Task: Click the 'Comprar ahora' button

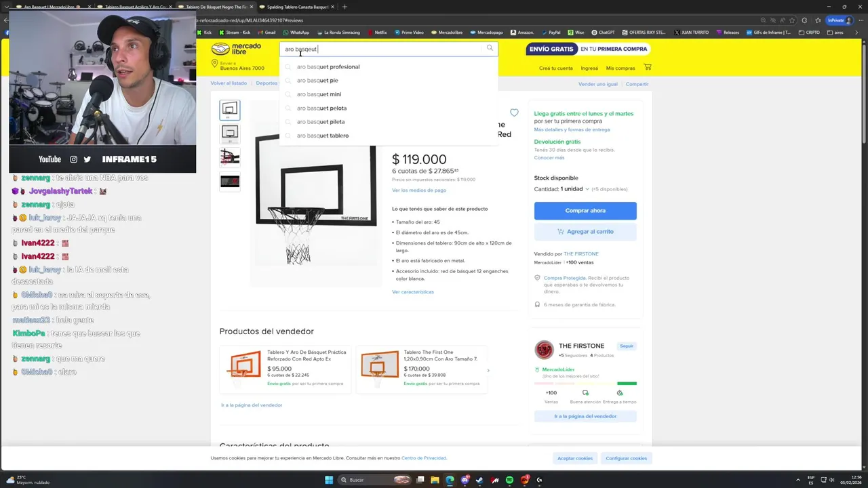Action: 585,211
